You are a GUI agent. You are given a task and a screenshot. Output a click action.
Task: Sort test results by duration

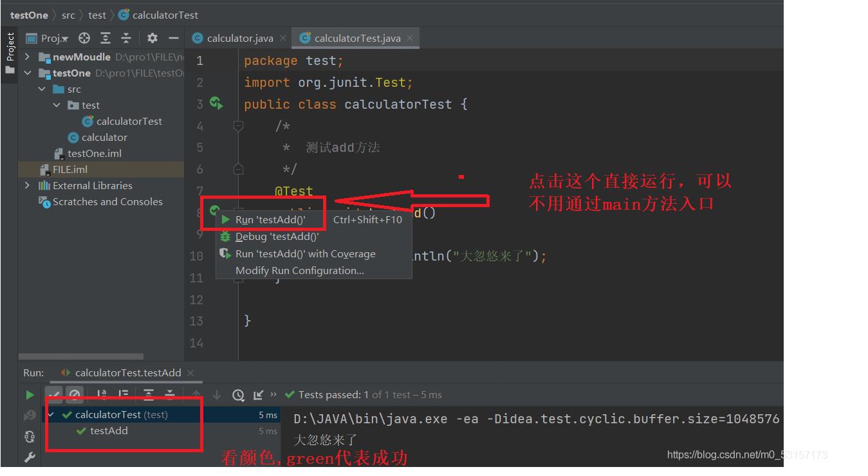click(123, 394)
